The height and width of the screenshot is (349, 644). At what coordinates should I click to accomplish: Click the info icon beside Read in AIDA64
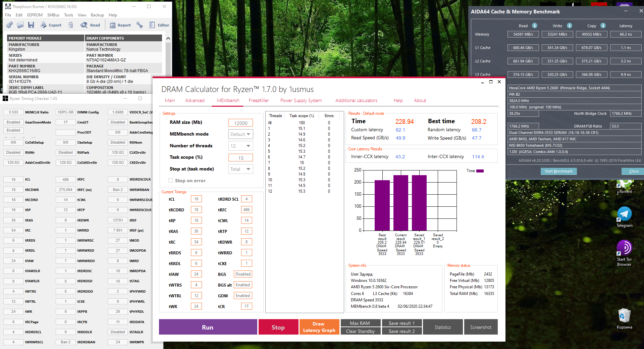tap(535, 26)
